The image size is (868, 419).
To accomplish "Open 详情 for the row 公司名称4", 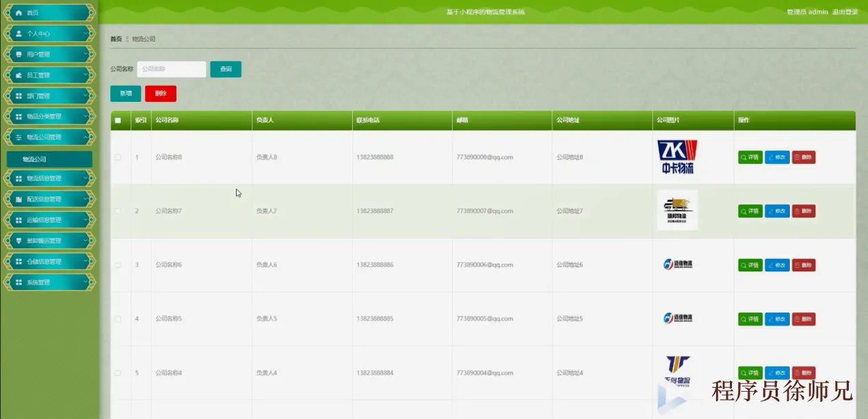I will [750, 373].
